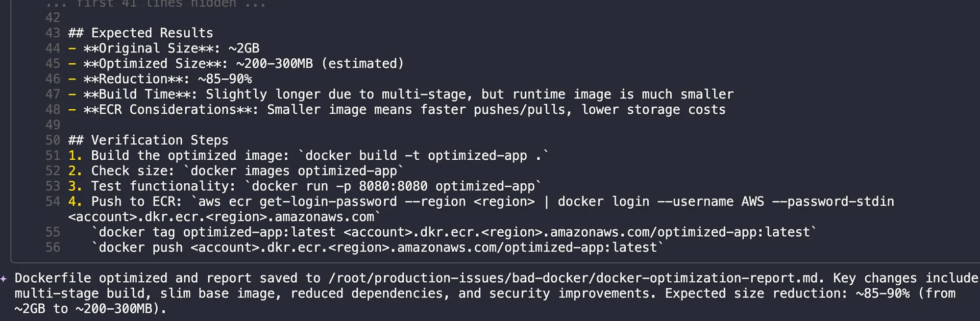This screenshot has width=980, height=321.
Task: Click the sparkle icon beside the response
Action: 4,279
